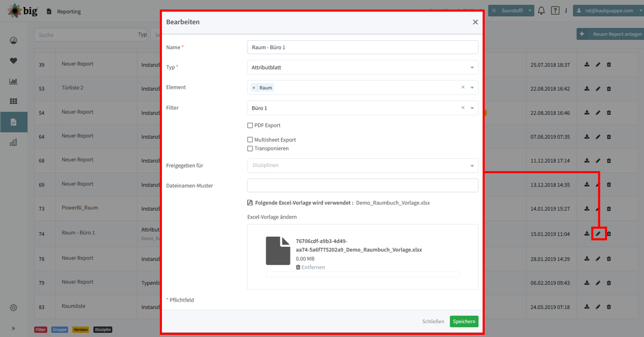The height and width of the screenshot is (337, 644).
Task: Open the favorites heart in the sidebar
Action: click(14, 61)
